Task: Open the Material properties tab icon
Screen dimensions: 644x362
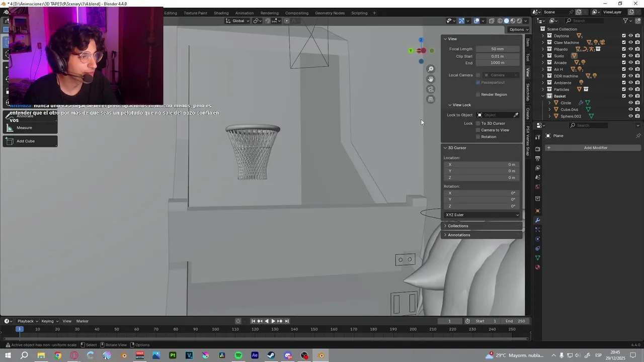Action: (537, 267)
